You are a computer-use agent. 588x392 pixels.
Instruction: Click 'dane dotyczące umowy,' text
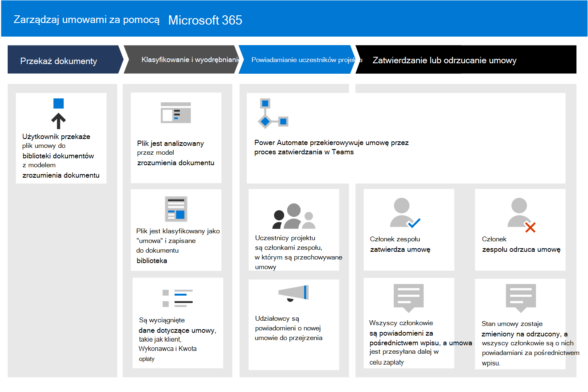click(x=177, y=330)
